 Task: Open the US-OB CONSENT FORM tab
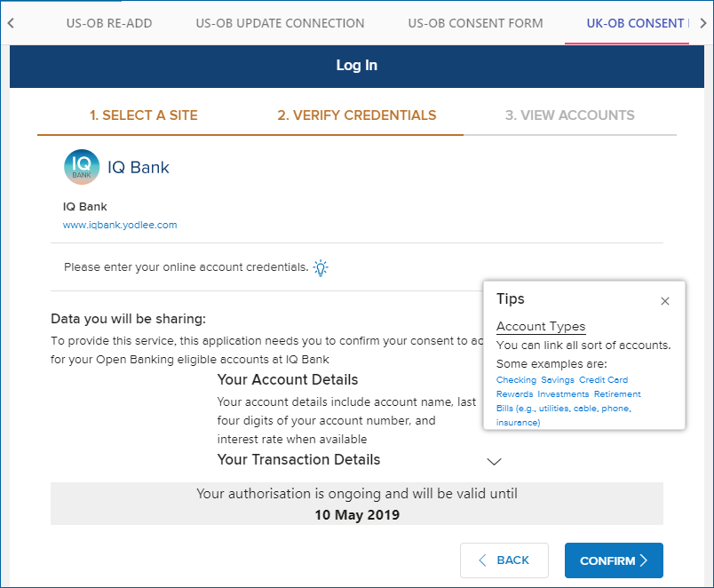[475, 23]
